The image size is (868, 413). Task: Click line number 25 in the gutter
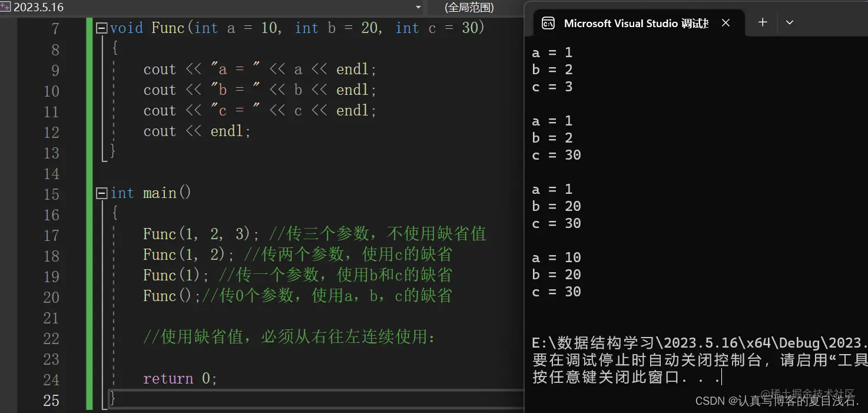(51, 400)
